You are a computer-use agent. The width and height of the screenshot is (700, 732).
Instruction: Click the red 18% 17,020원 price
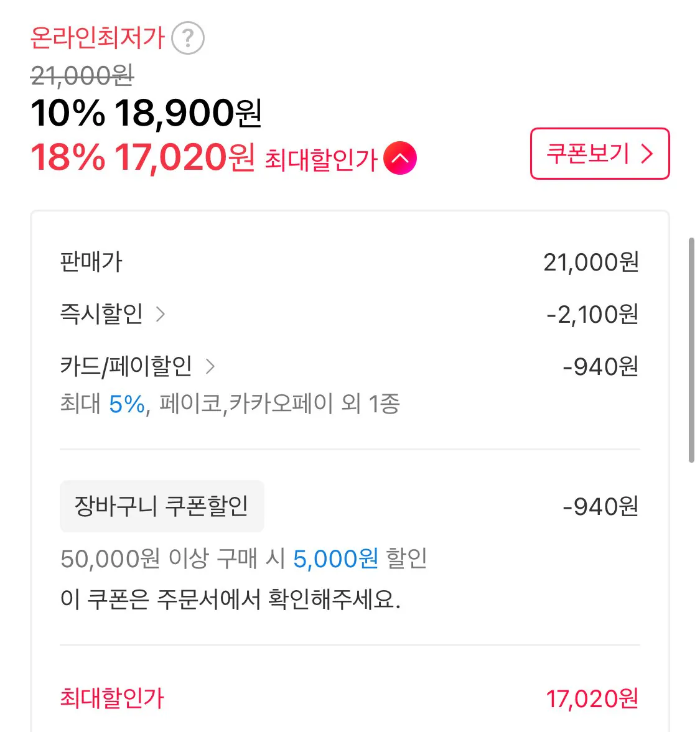142,157
